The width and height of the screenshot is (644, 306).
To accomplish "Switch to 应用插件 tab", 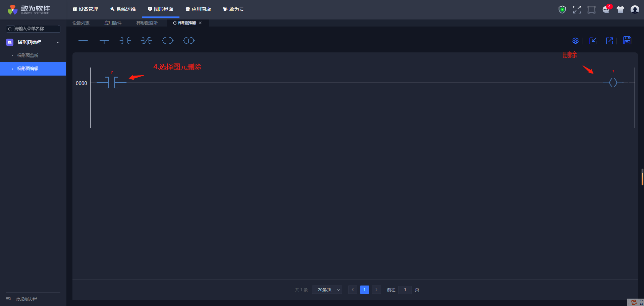I will tap(113, 23).
